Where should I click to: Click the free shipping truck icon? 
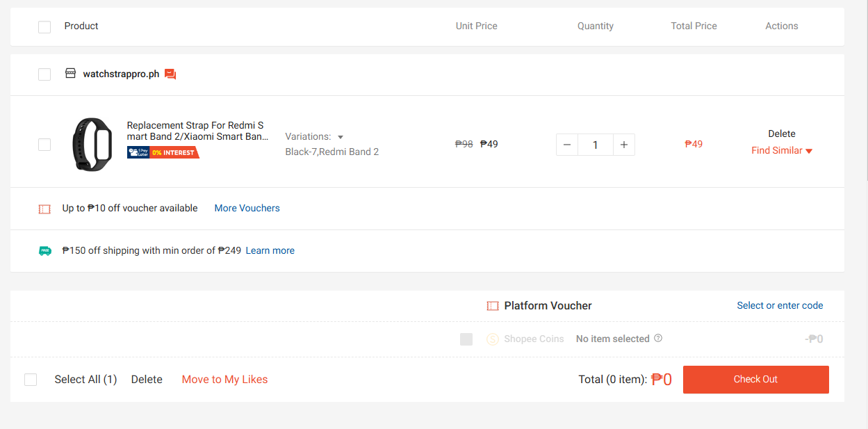pyautogui.click(x=45, y=251)
